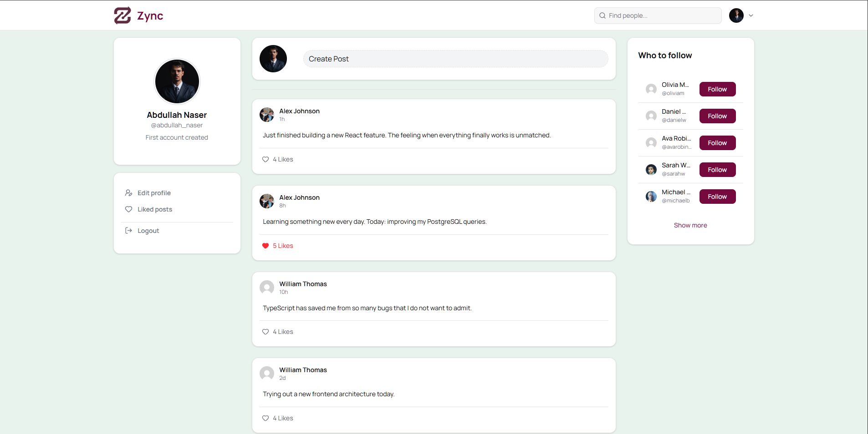The width and height of the screenshot is (868, 434).
Task: Click the Logout arrow icon
Action: (x=129, y=231)
